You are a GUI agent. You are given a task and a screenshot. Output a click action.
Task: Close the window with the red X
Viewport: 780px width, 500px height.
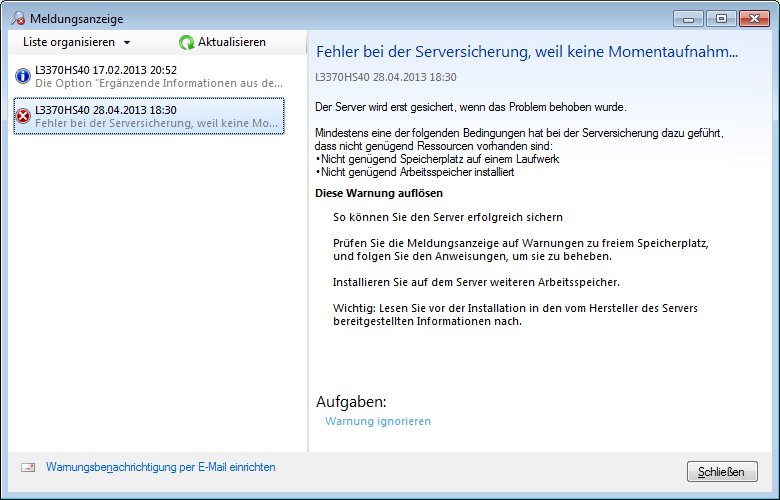(754, 19)
